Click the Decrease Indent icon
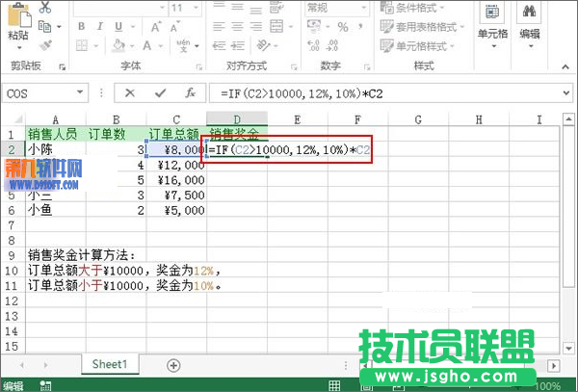This screenshot has width=578, height=392. coord(219,45)
